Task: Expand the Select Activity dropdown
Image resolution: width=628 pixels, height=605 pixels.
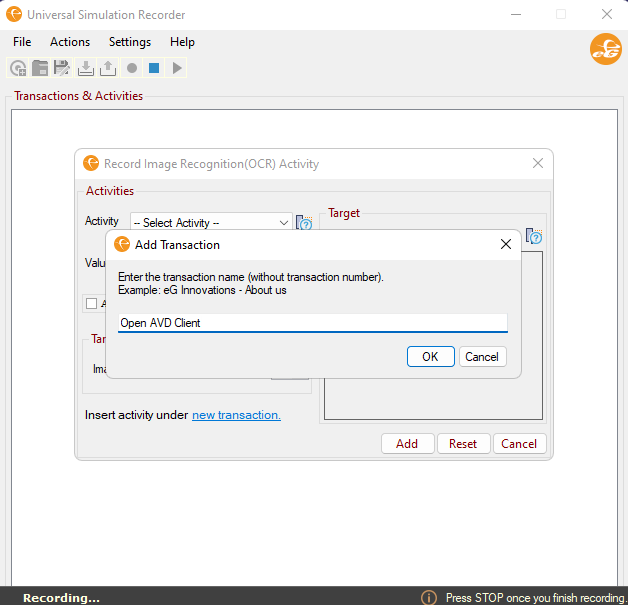Action: pyautogui.click(x=284, y=223)
